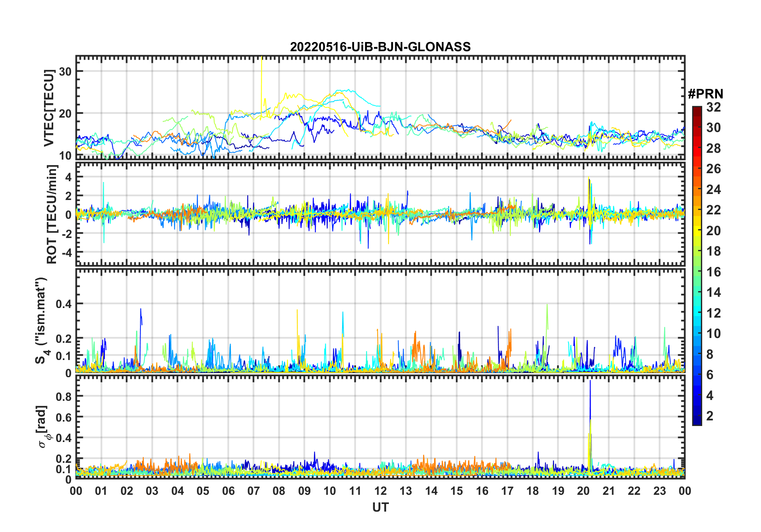Image resolution: width=761 pixels, height=532 pixels.
Task: Click the "11" UT hour tick label
Action: click(x=355, y=491)
